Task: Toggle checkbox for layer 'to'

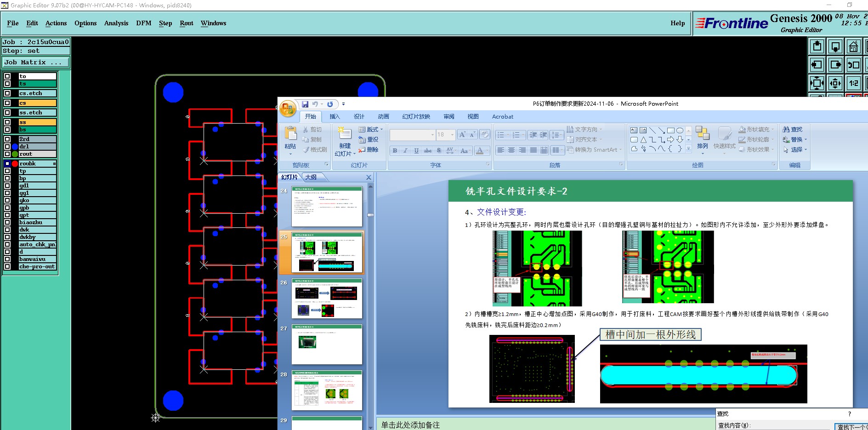Action: 7,76
